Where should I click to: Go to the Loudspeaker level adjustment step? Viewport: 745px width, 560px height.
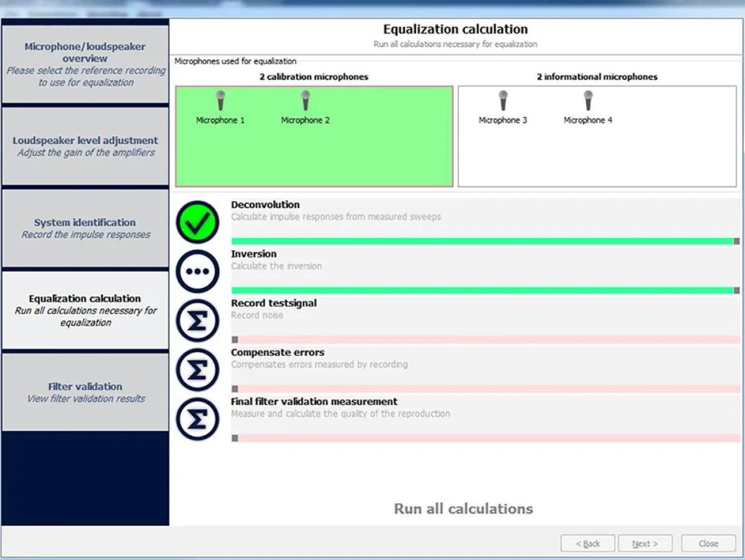[x=85, y=146]
